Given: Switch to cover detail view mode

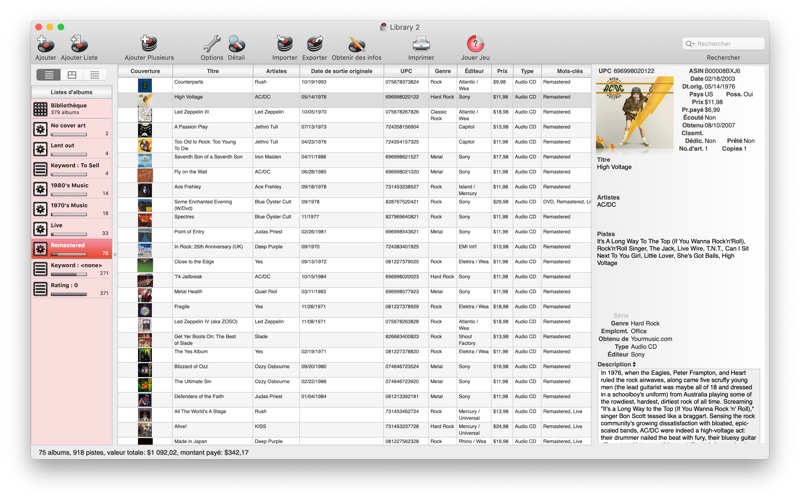Looking at the screenshot, I should pos(72,75).
